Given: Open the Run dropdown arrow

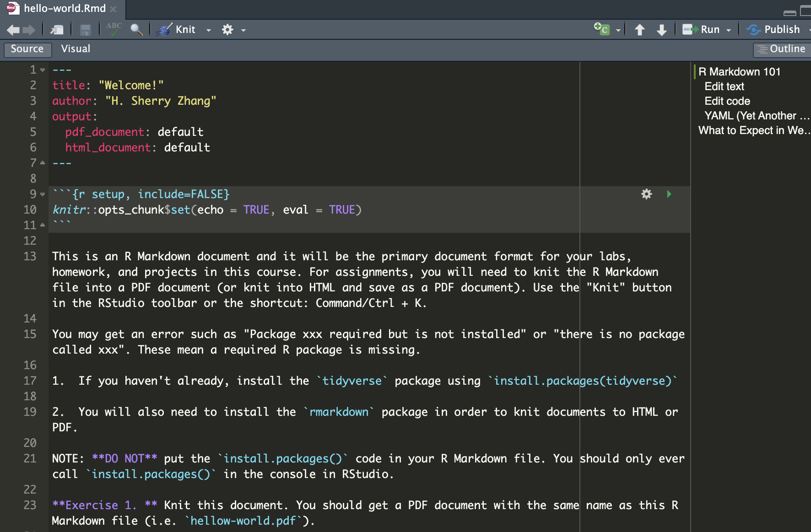Looking at the screenshot, I should click(x=729, y=30).
